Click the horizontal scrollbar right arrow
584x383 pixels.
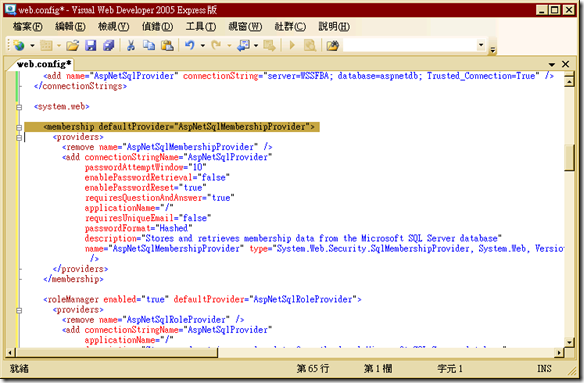click(559, 352)
